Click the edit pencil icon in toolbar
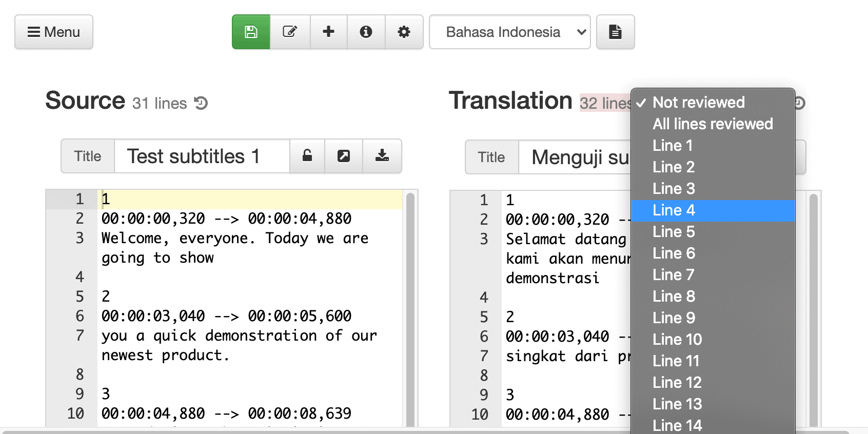This screenshot has width=868, height=434. pyautogui.click(x=290, y=32)
